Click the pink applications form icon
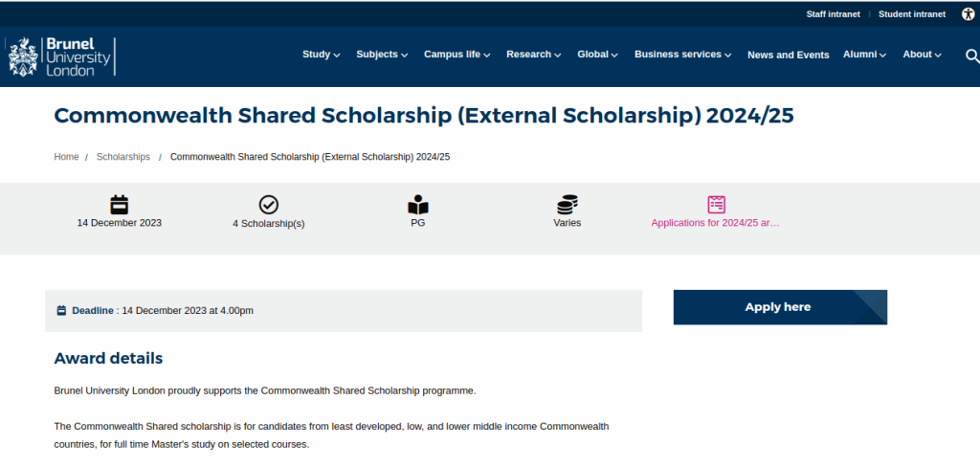The height and width of the screenshot is (467, 980). pyautogui.click(x=716, y=204)
